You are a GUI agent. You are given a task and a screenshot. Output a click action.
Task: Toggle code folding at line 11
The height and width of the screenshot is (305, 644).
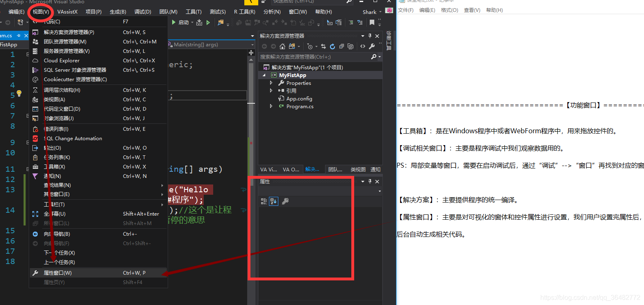27,169
